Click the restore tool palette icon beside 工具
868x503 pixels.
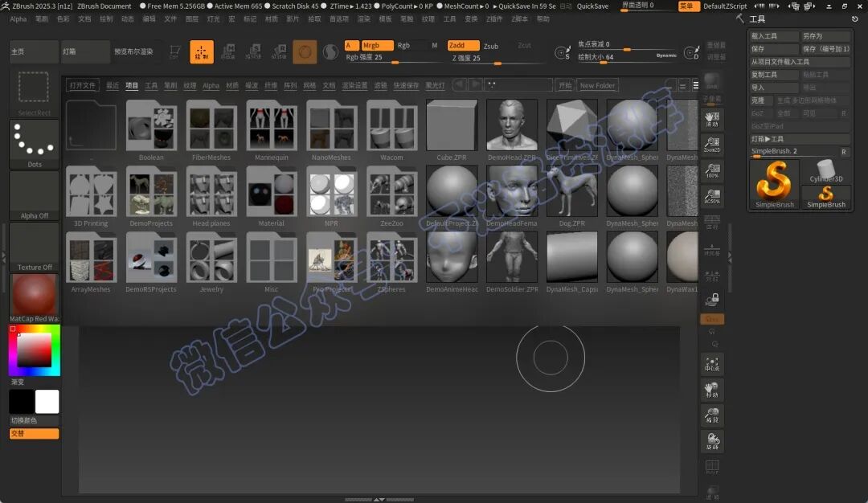pos(854,18)
